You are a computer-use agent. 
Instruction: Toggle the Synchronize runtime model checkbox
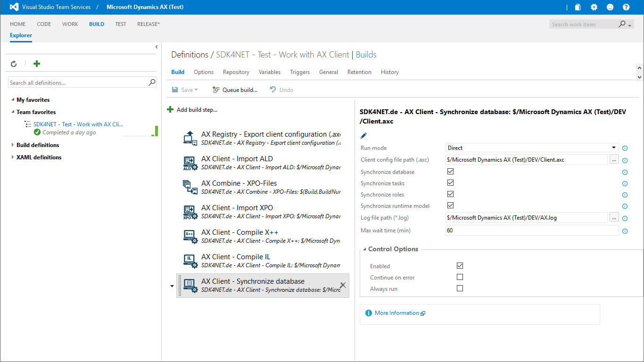point(450,206)
